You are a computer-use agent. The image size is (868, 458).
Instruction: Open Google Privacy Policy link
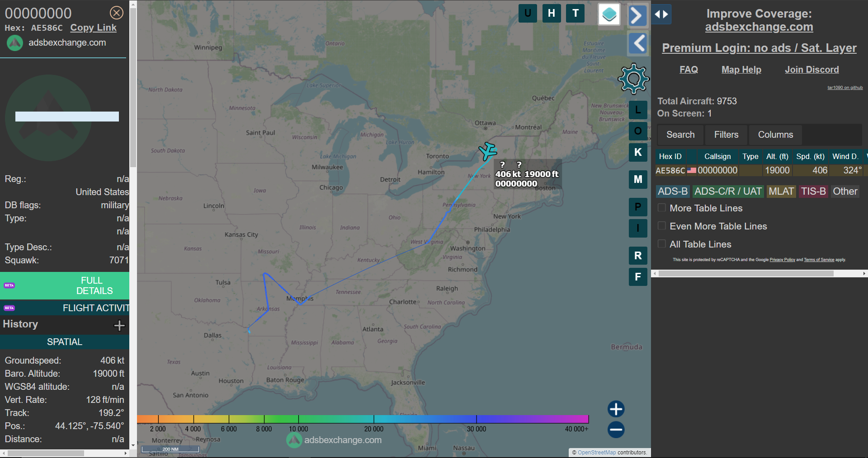[x=782, y=260]
